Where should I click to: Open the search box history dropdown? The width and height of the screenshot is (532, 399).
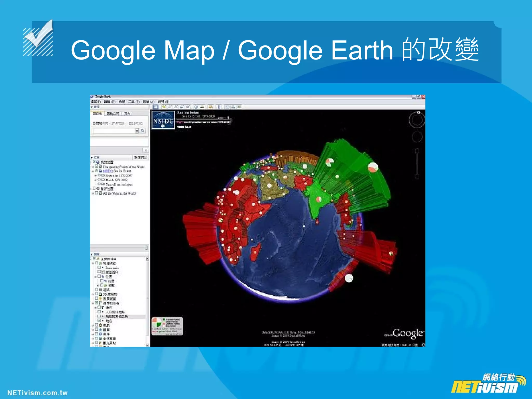coord(137,131)
